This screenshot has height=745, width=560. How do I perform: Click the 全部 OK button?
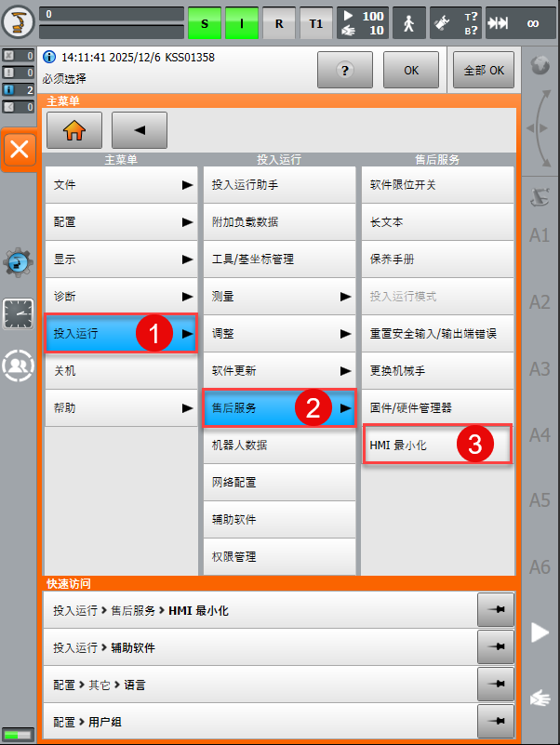click(x=483, y=70)
